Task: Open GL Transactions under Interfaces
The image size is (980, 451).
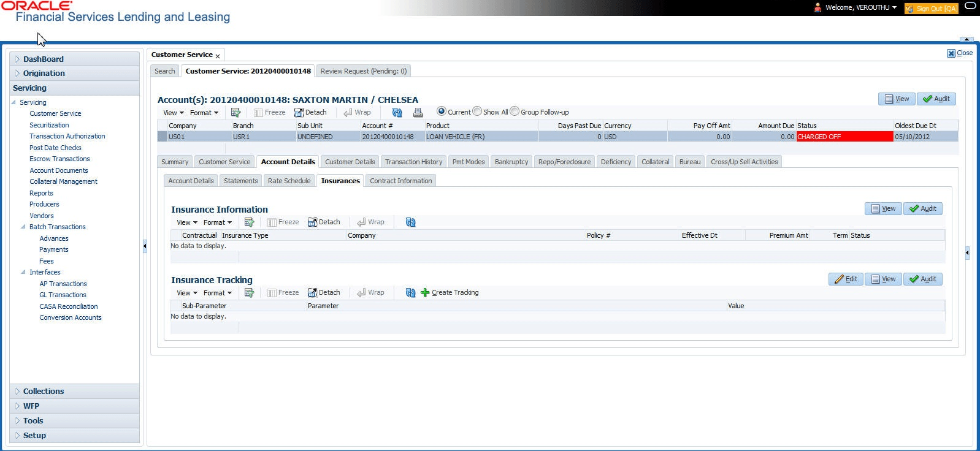Action: click(x=63, y=295)
